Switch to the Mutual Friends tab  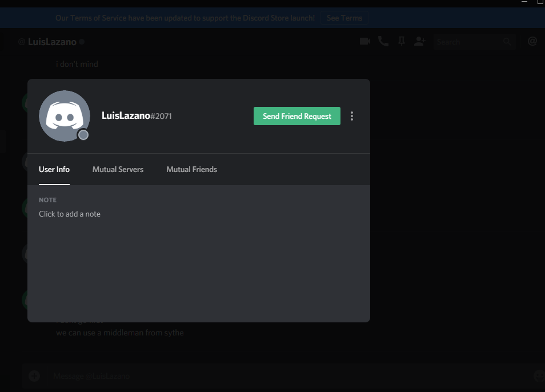click(x=191, y=169)
